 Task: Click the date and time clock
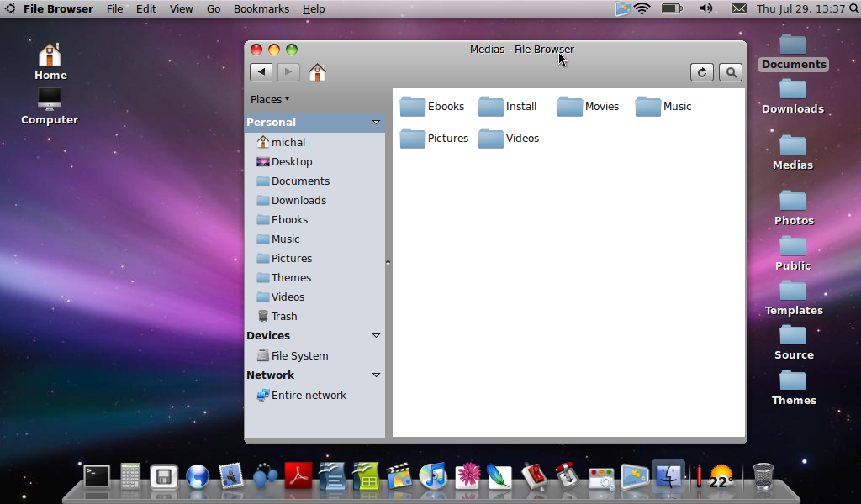pos(800,8)
